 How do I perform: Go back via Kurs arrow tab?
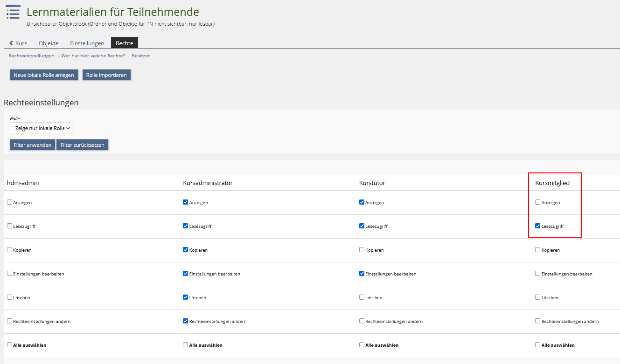point(18,43)
